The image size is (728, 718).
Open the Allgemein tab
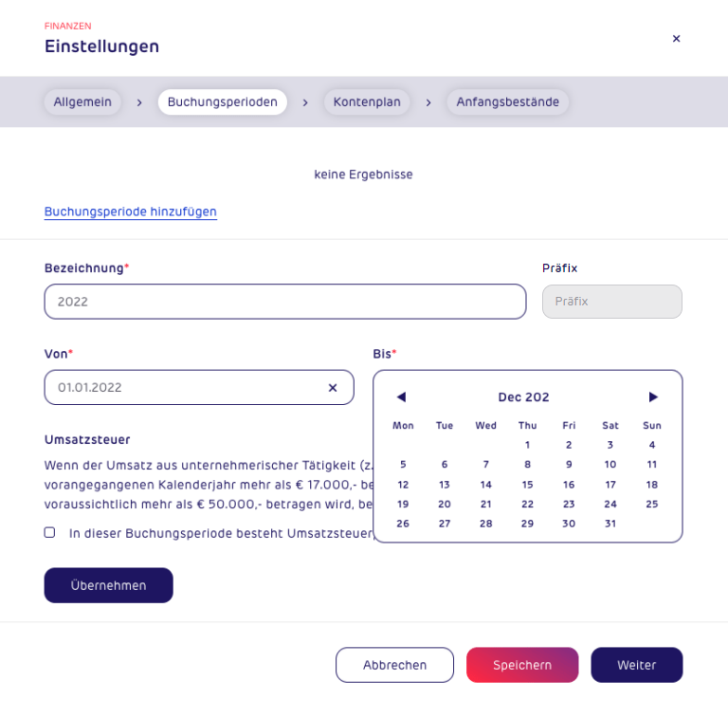(82, 102)
